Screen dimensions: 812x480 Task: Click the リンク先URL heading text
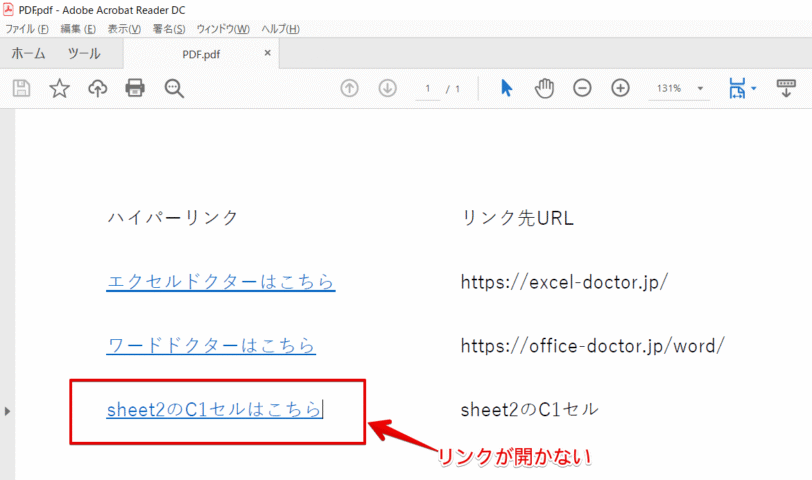pyautogui.click(x=517, y=218)
